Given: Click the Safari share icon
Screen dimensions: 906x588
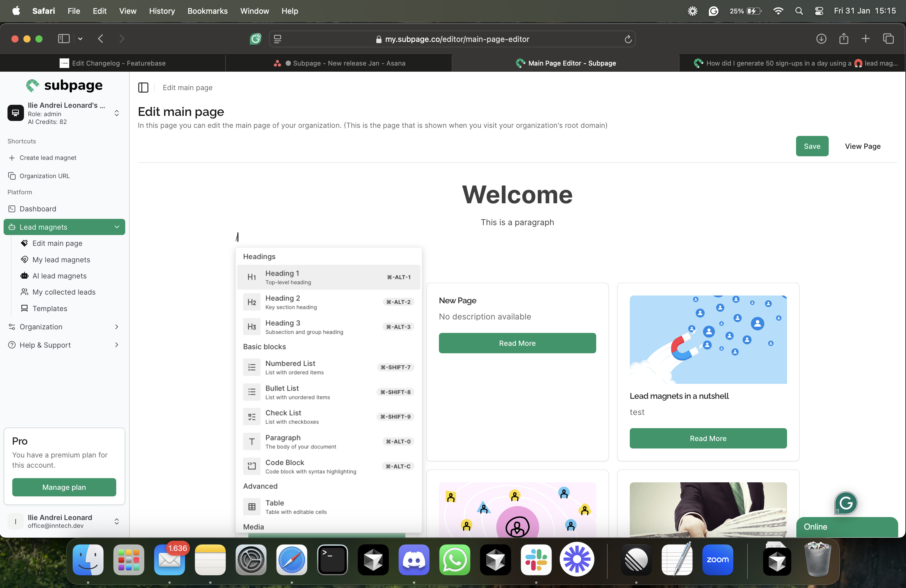Looking at the screenshot, I should point(844,39).
